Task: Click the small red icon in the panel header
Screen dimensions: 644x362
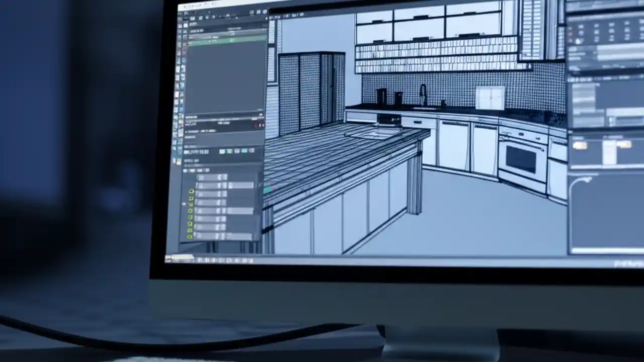Action: [x=255, y=125]
